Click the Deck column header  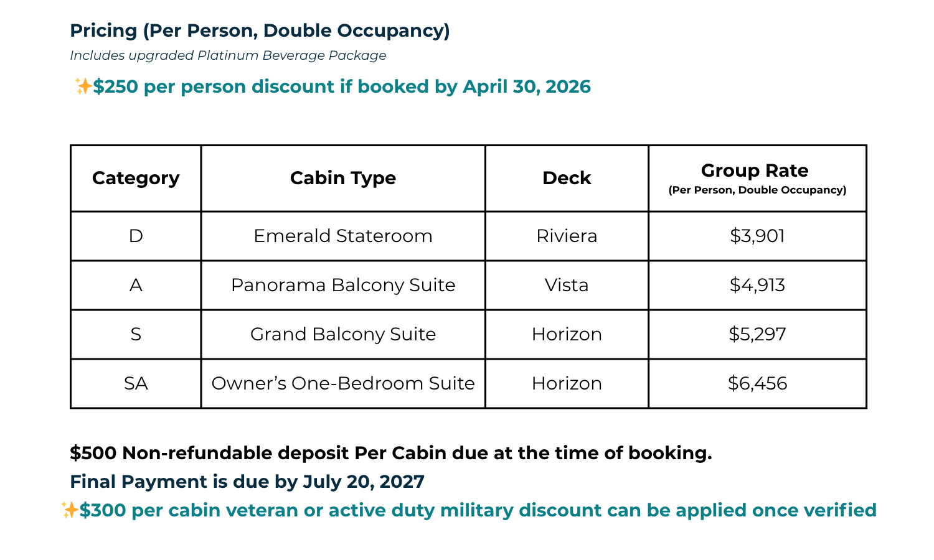pyautogui.click(x=567, y=178)
